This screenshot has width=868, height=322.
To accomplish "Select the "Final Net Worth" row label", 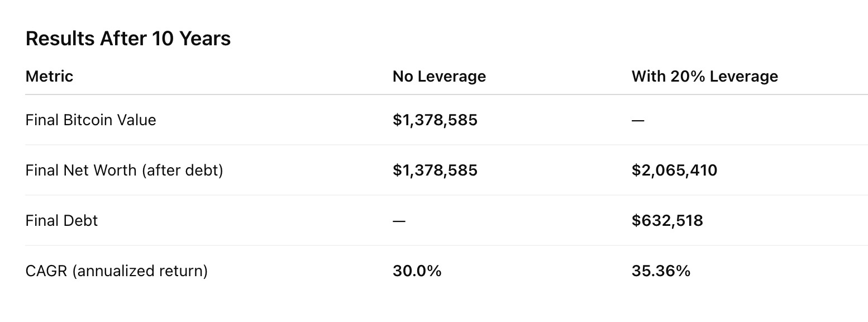I will pos(82,170).
